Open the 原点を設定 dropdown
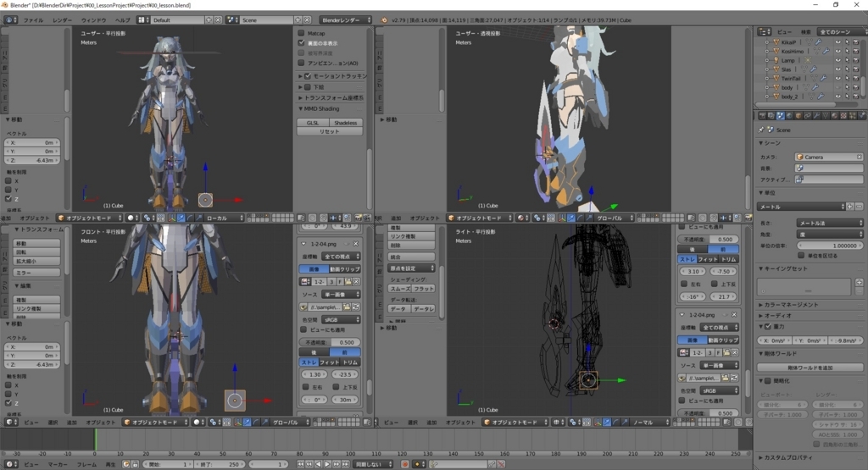The height and width of the screenshot is (470, 868). click(411, 268)
